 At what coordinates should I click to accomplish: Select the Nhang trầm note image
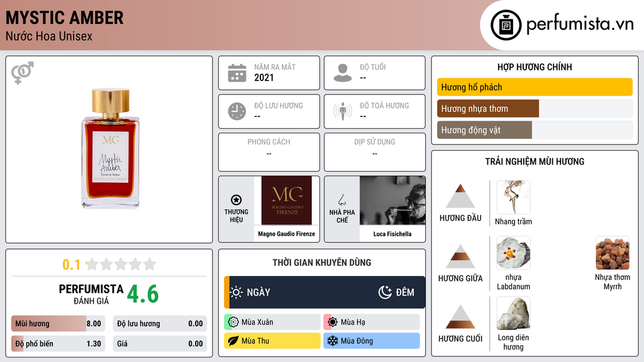(513, 197)
